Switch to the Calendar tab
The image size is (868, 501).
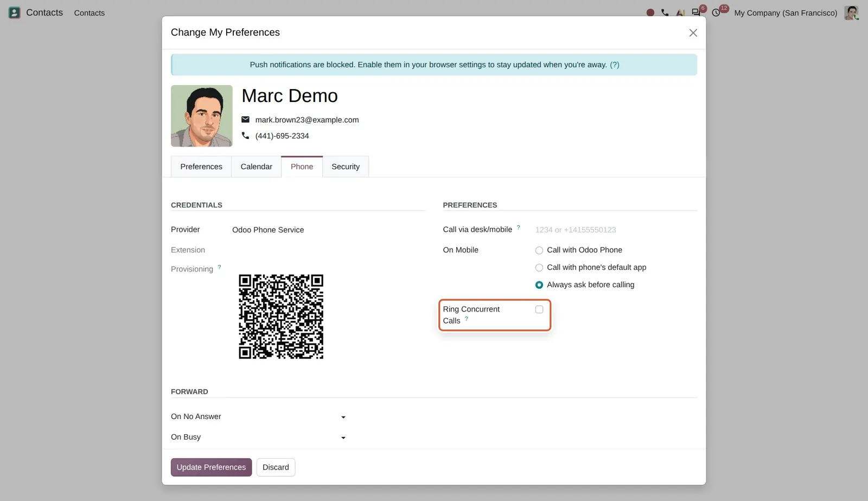pos(256,167)
